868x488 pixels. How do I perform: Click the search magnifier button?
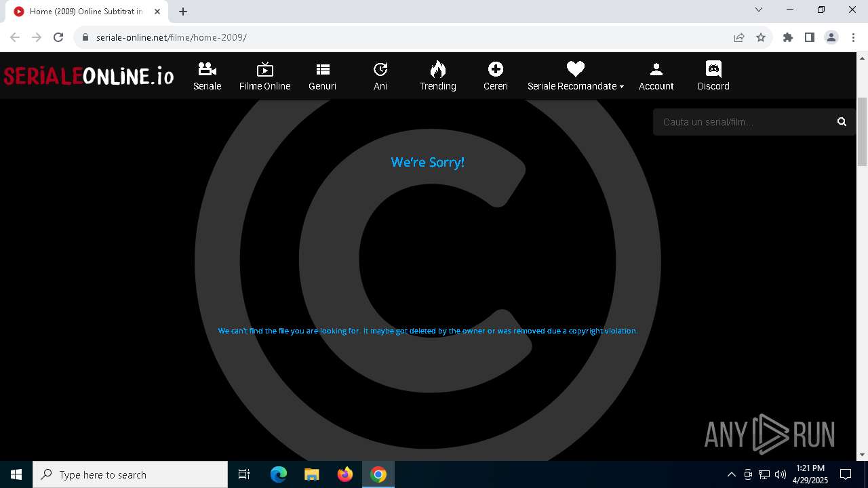pos(842,122)
